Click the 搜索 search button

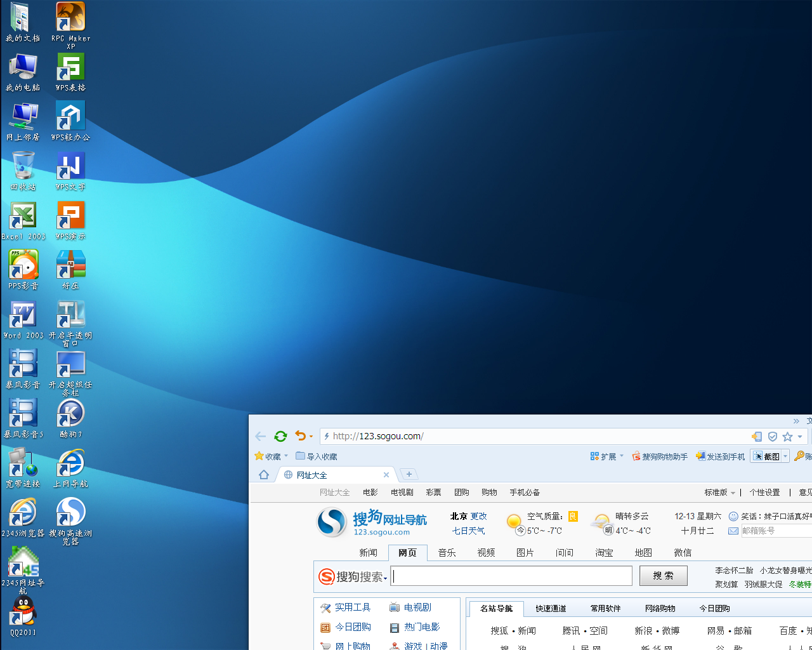[664, 576]
